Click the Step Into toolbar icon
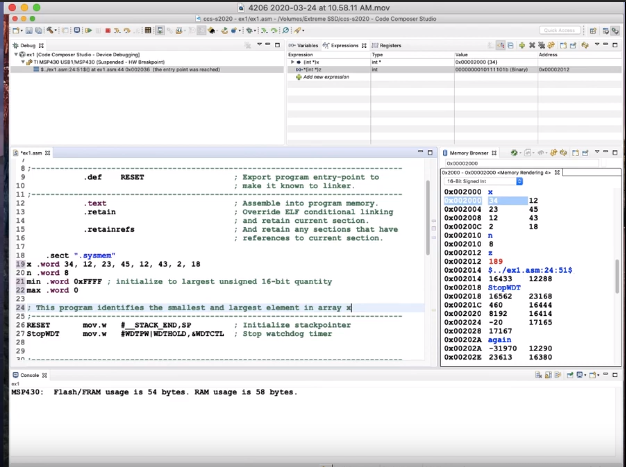This screenshot has width=626, height=467. (117, 30)
